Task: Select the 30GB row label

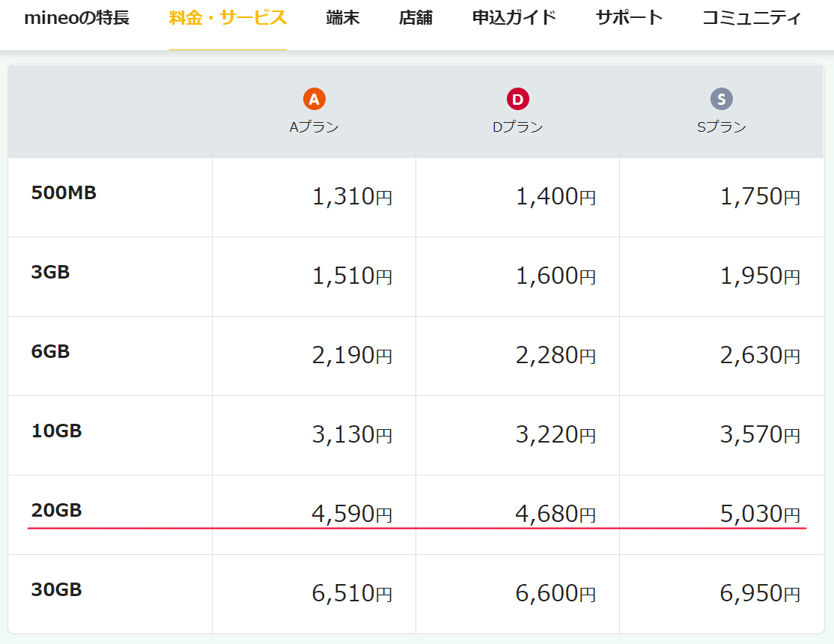Action: pos(56,590)
